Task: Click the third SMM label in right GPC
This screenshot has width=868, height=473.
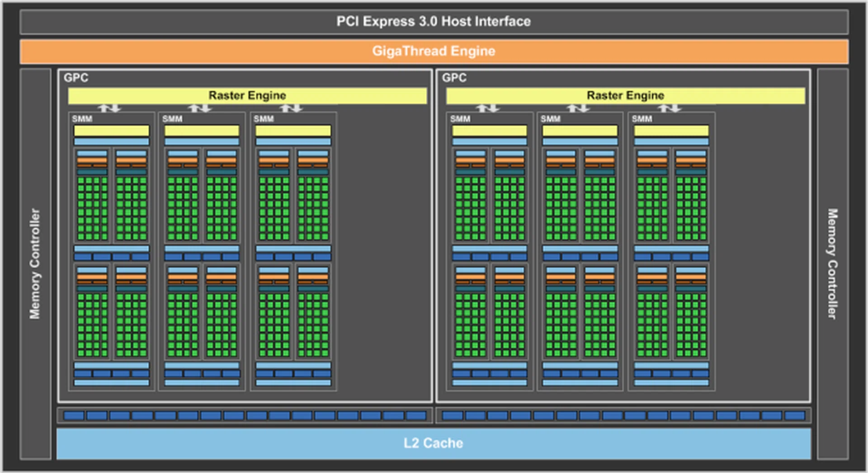Action: 642,119
